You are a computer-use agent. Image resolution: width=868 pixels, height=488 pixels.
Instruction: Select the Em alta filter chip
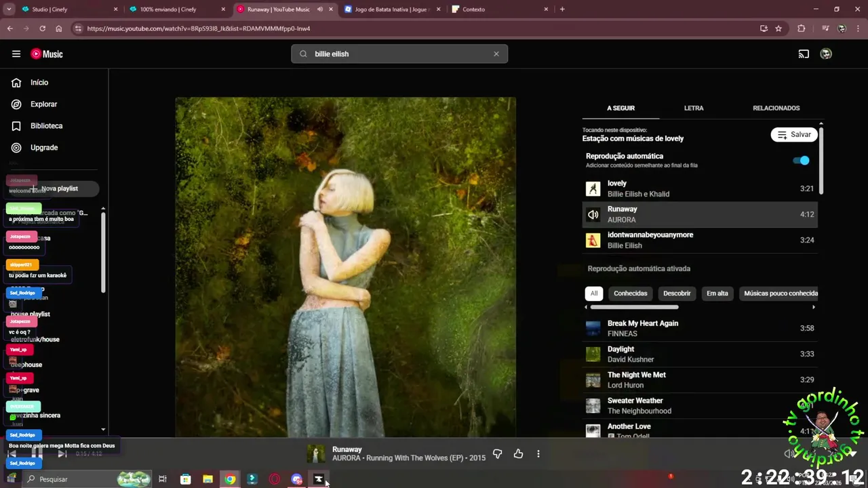(717, 293)
